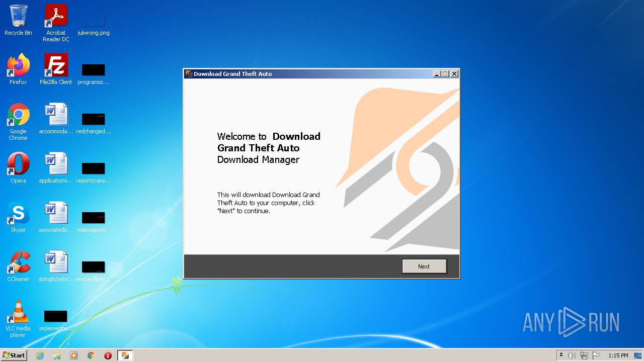Select the programss file icon
The width and height of the screenshot is (644, 362).
point(94,73)
